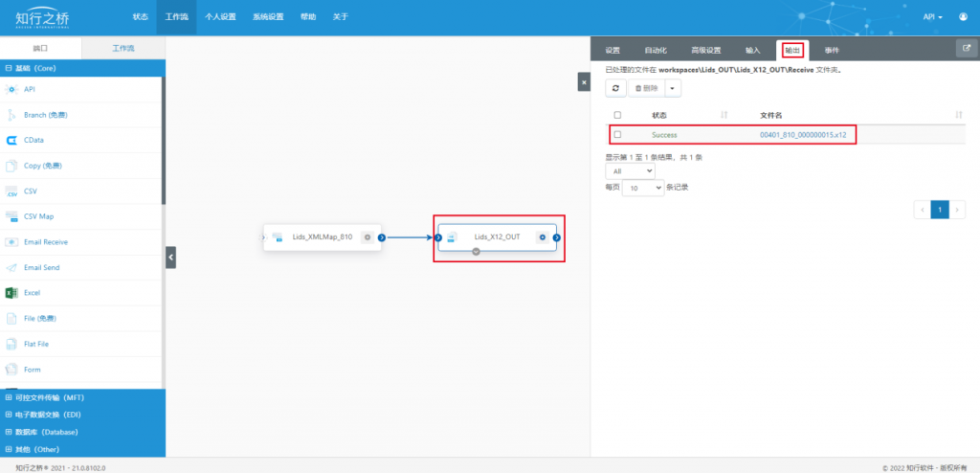Viewport: 980px width, 473px height.
Task: Click the user profile icon
Action: 963,17
